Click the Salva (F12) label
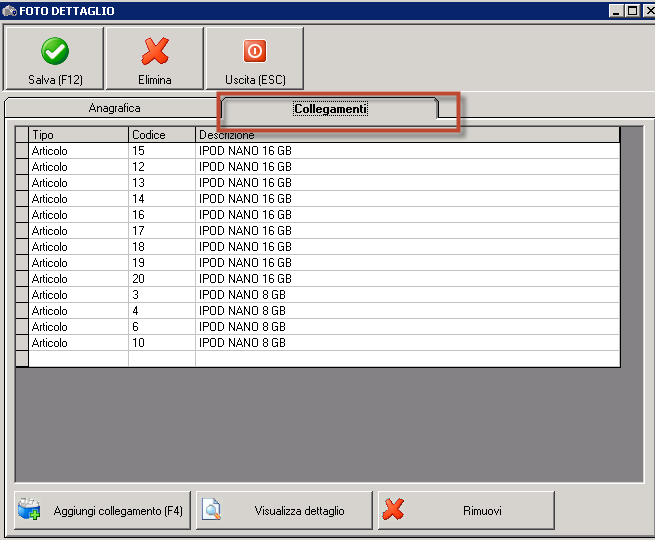The height and width of the screenshot is (540, 655). point(55,79)
